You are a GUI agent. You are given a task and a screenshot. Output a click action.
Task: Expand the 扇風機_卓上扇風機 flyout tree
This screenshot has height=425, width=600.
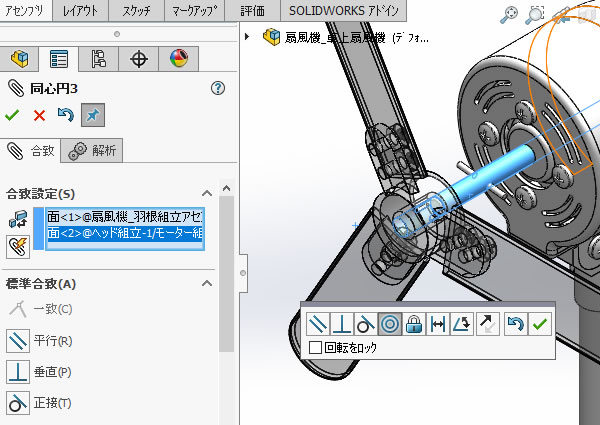click(247, 37)
